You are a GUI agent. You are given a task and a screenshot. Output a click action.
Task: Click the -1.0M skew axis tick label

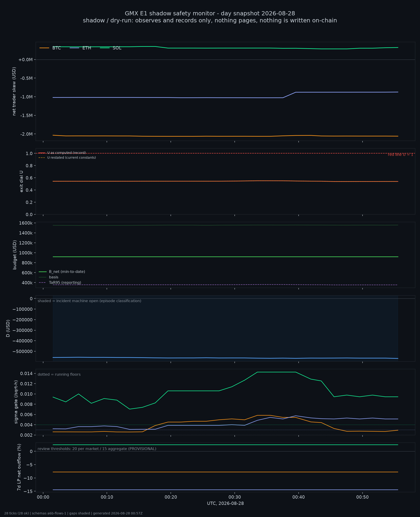click(26, 97)
